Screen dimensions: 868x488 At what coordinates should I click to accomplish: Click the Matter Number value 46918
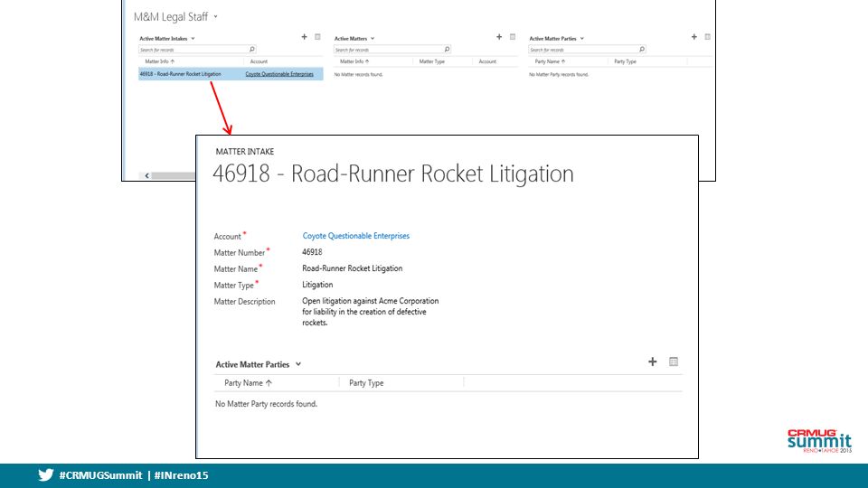coord(312,252)
